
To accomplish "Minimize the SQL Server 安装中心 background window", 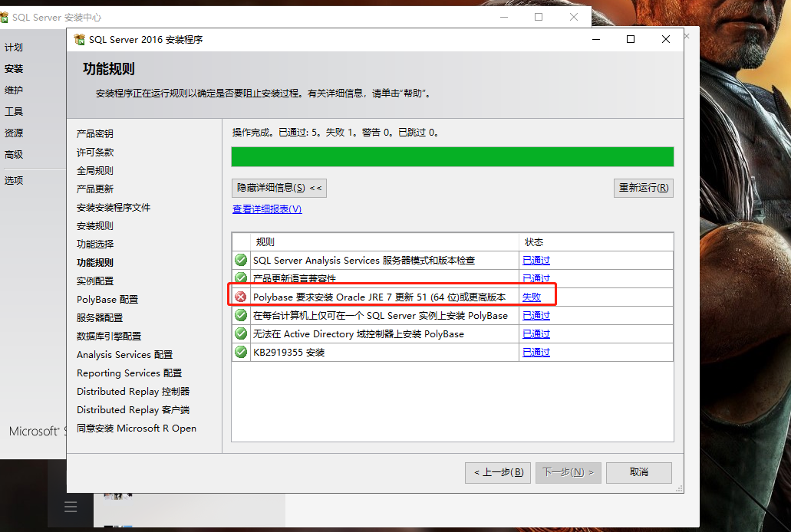I will tap(504, 17).
